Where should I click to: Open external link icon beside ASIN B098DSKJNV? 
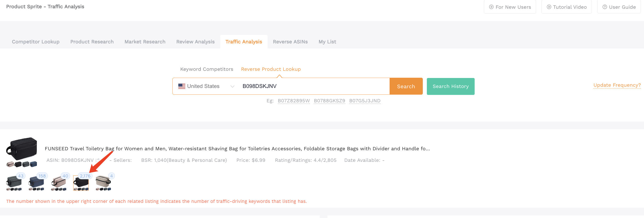(x=98, y=160)
